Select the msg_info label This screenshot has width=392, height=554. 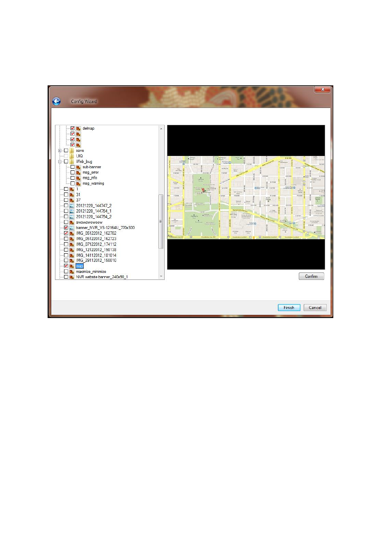point(89,178)
